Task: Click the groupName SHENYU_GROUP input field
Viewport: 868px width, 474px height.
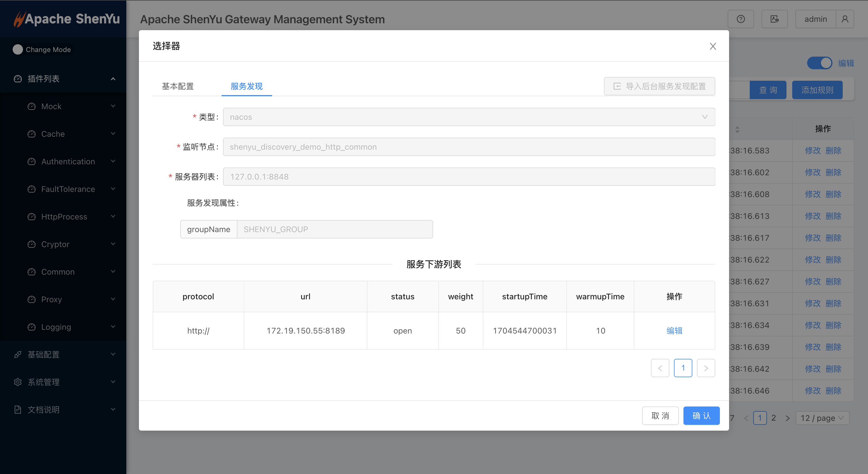Action: pyautogui.click(x=335, y=229)
